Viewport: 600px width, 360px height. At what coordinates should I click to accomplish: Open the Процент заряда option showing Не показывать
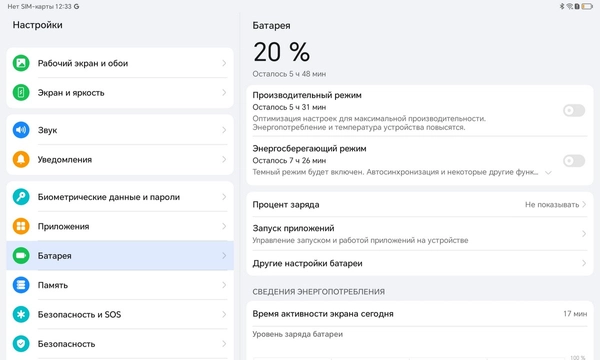419,205
